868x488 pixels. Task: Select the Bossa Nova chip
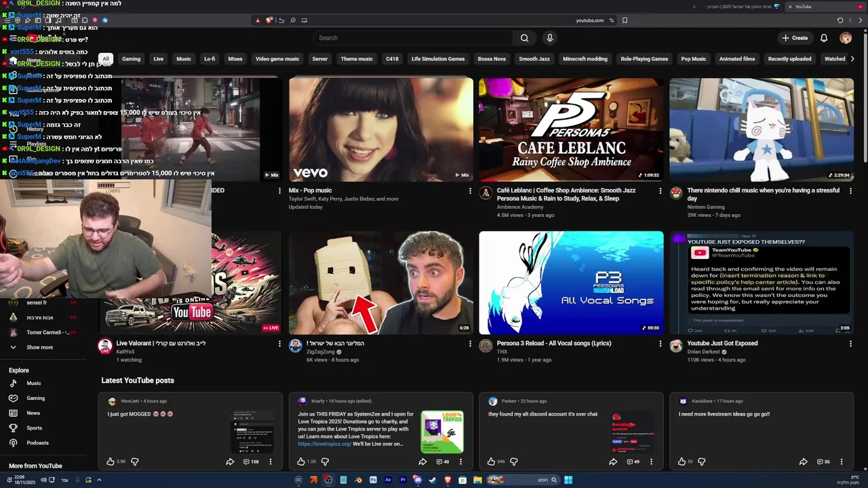492,59
